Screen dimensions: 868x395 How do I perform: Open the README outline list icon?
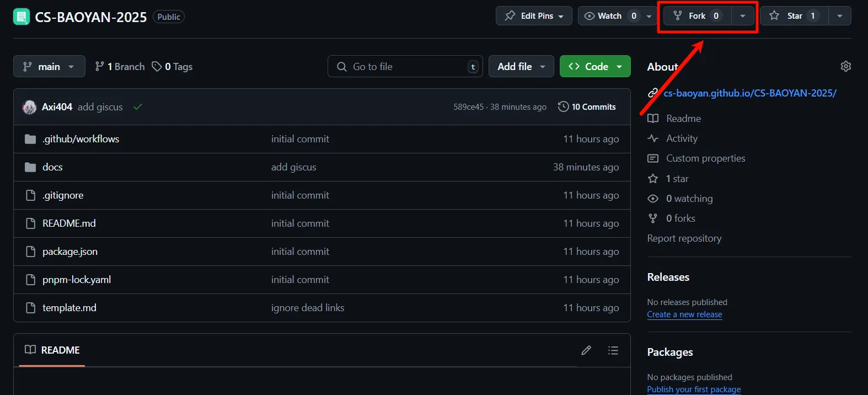(613, 350)
